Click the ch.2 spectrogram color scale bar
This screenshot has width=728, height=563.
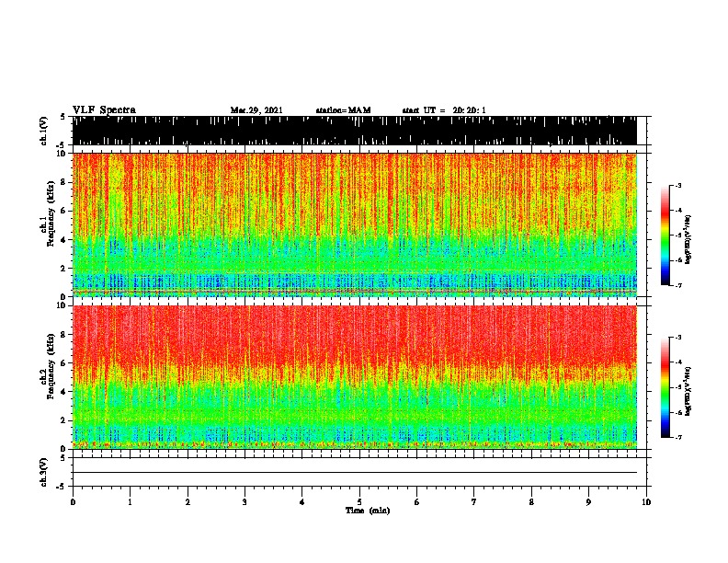[665, 387]
